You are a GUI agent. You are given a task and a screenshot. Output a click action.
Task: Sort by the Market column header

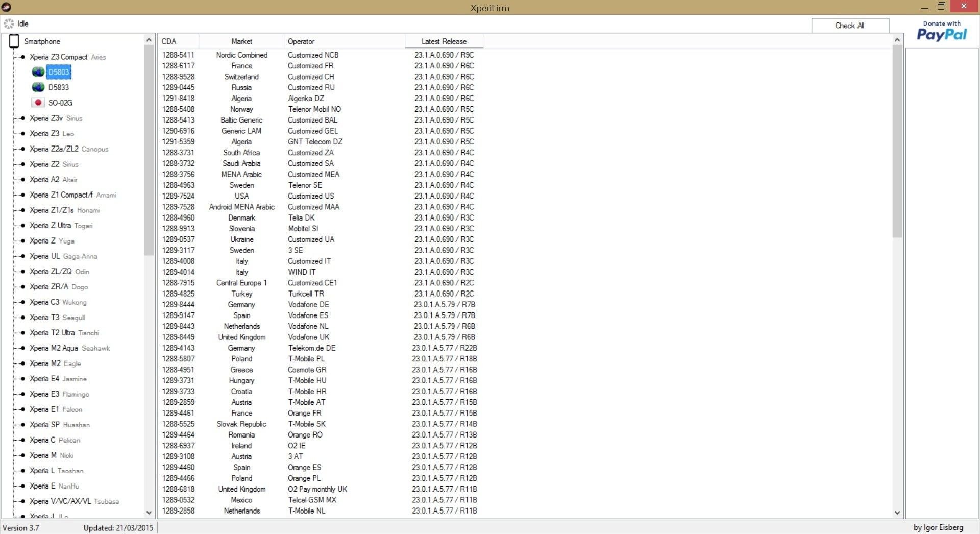click(241, 41)
